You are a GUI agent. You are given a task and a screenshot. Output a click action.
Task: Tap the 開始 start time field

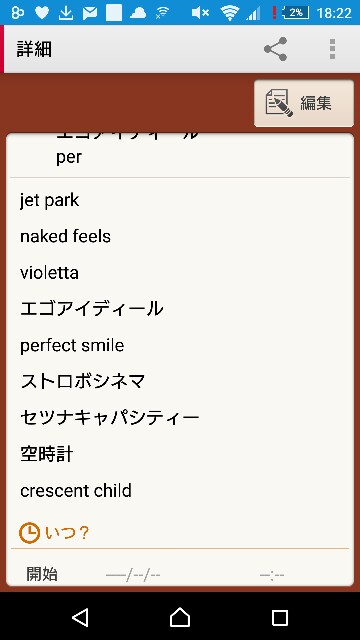[x=272, y=576]
